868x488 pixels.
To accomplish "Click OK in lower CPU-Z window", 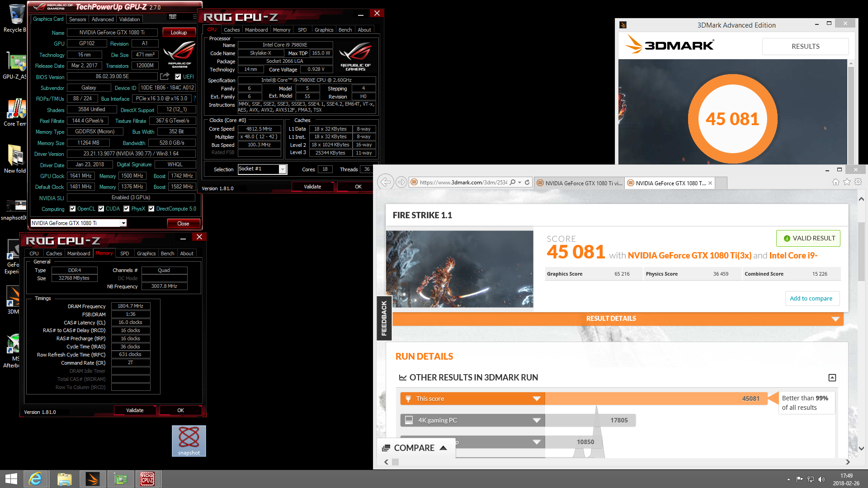I will point(180,410).
